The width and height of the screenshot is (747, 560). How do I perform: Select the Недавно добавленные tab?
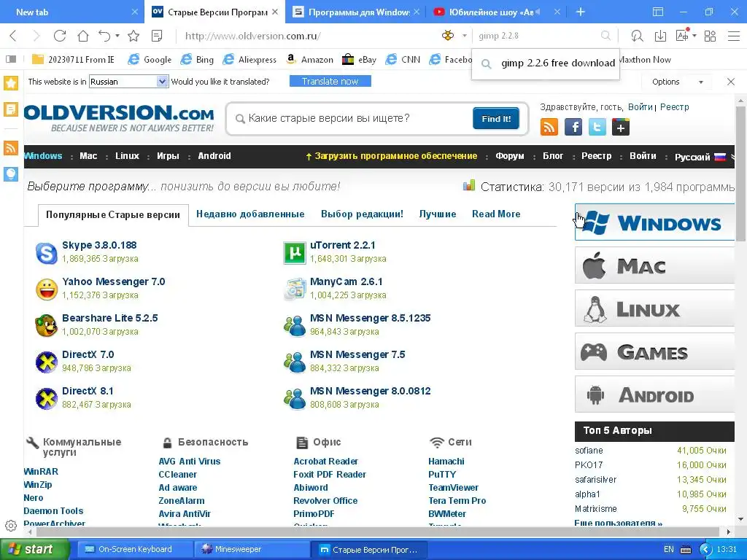coord(250,214)
